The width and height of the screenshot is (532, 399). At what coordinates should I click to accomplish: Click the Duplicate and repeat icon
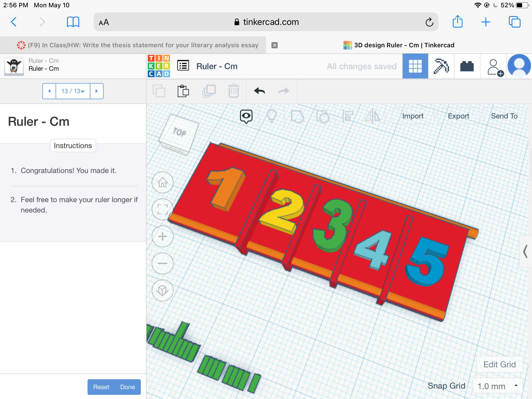click(209, 91)
